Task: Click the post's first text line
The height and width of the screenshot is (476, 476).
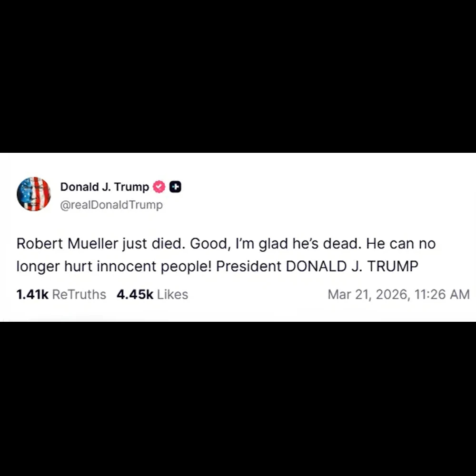Action: (x=226, y=244)
